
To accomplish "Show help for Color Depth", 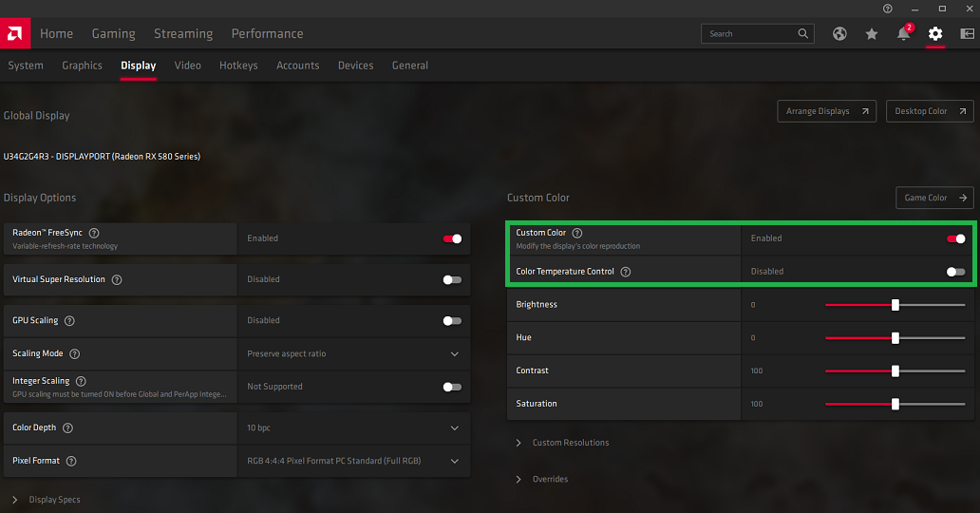I will point(67,427).
